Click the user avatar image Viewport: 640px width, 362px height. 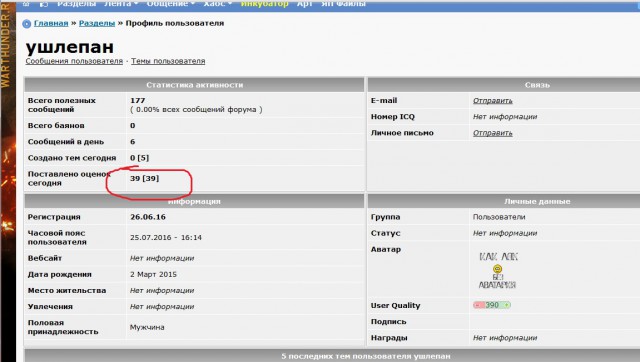click(498, 270)
